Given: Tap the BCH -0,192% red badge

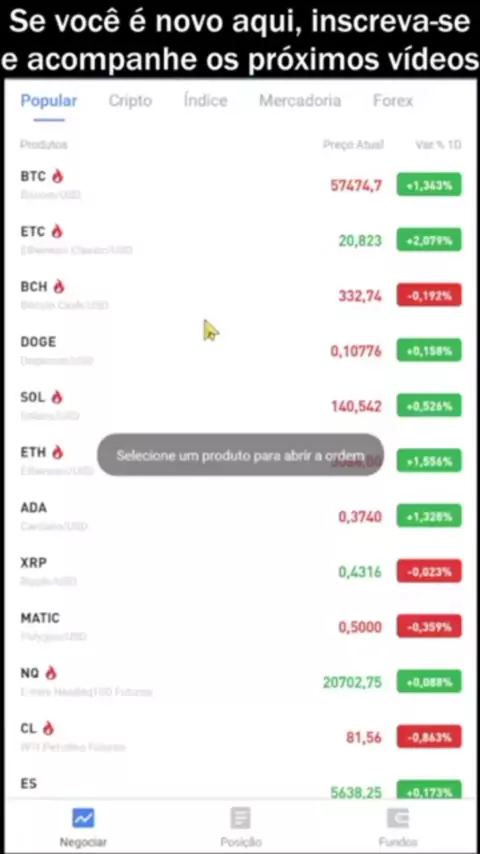Looking at the screenshot, I should [x=429, y=295].
